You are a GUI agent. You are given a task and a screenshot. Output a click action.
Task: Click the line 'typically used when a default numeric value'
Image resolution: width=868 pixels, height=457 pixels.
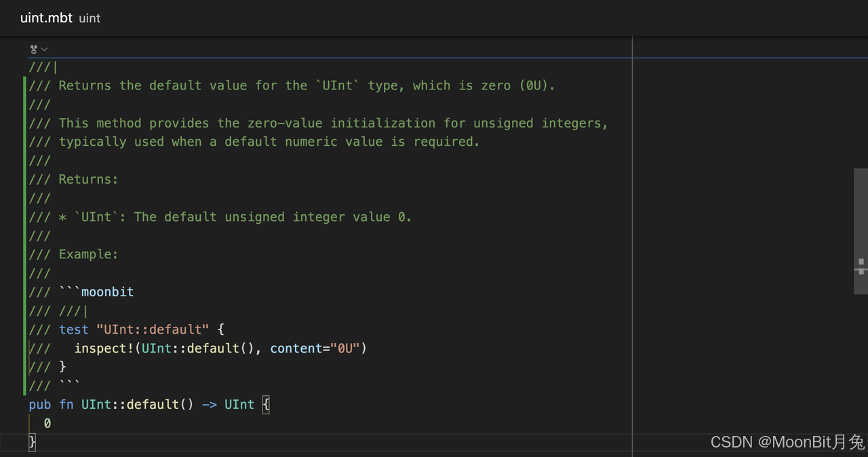(x=254, y=142)
